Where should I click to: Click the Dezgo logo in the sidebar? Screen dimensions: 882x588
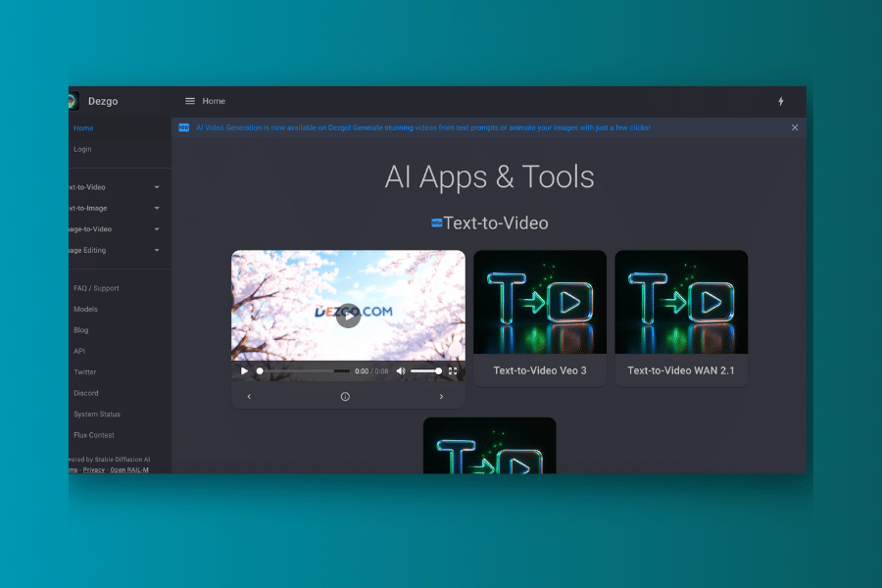click(x=73, y=101)
